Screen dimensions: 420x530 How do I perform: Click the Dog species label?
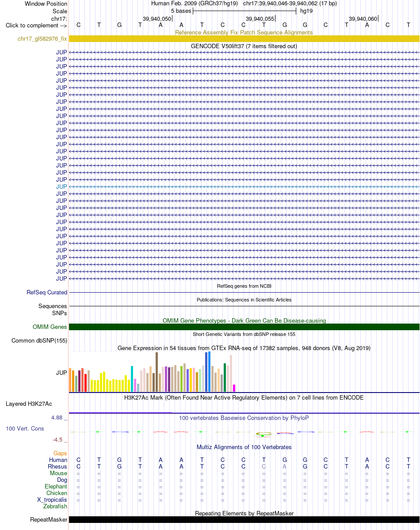coord(62,480)
